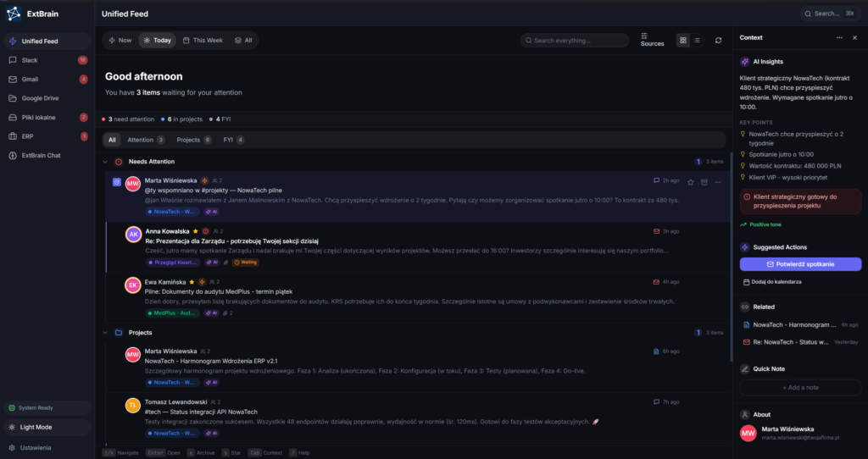Select the This Week time tab
The height and width of the screenshot is (459, 868).
click(203, 41)
